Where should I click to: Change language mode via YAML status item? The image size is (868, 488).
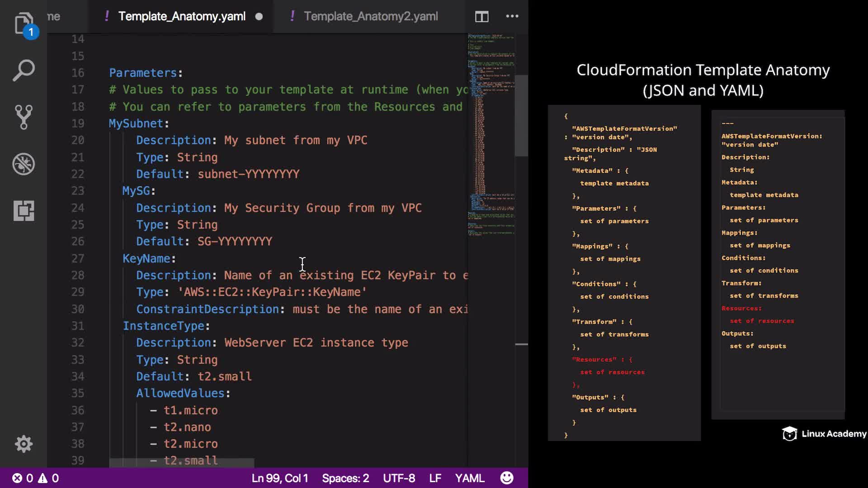click(470, 478)
